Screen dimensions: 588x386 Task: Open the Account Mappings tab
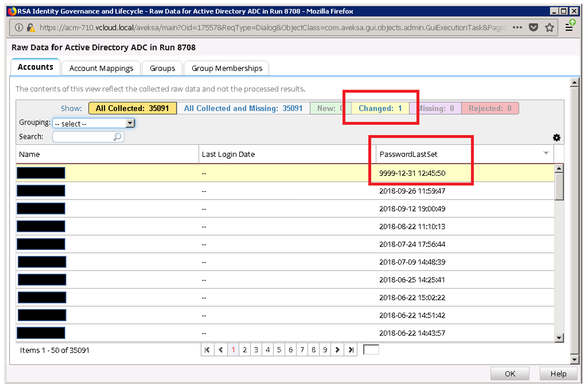101,68
